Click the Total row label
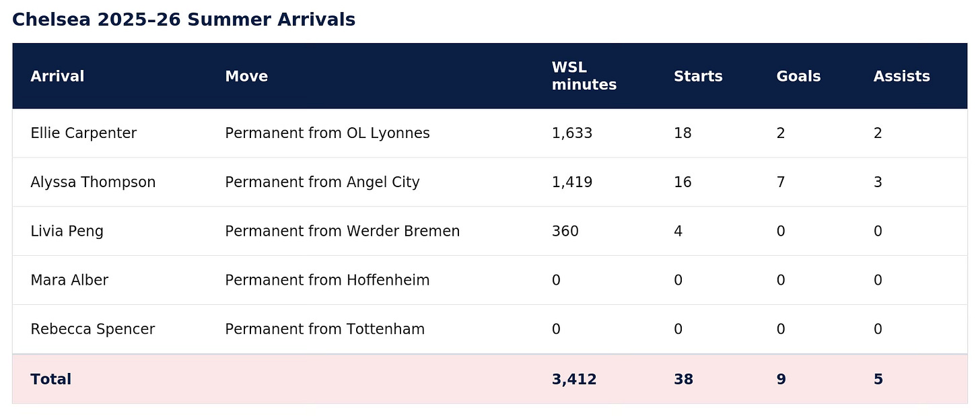Image resolution: width=980 pixels, height=416 pixels. (x=51, y=379)
